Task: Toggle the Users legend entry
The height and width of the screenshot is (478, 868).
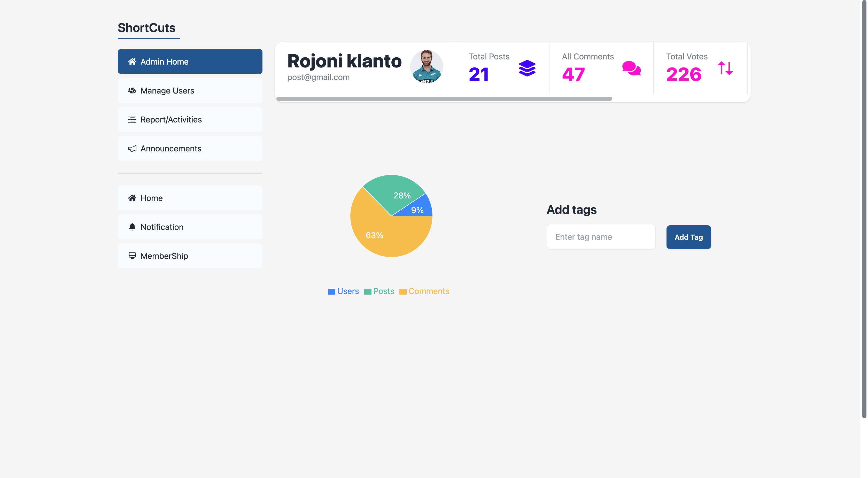Action: click(343, 291)
